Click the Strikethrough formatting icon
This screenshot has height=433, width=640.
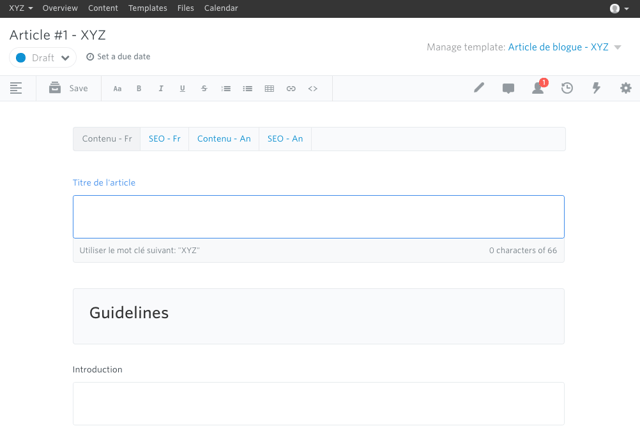(204, 89)
